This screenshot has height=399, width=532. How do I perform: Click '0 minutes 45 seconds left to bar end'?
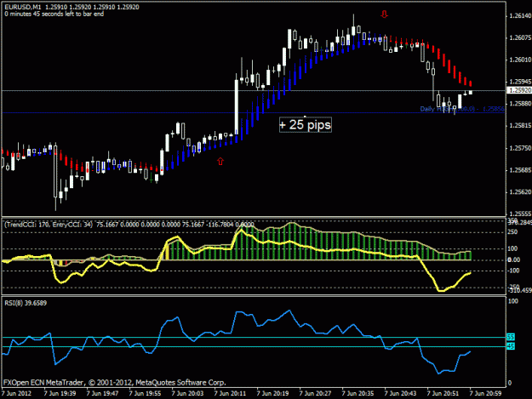click(54, 14)
